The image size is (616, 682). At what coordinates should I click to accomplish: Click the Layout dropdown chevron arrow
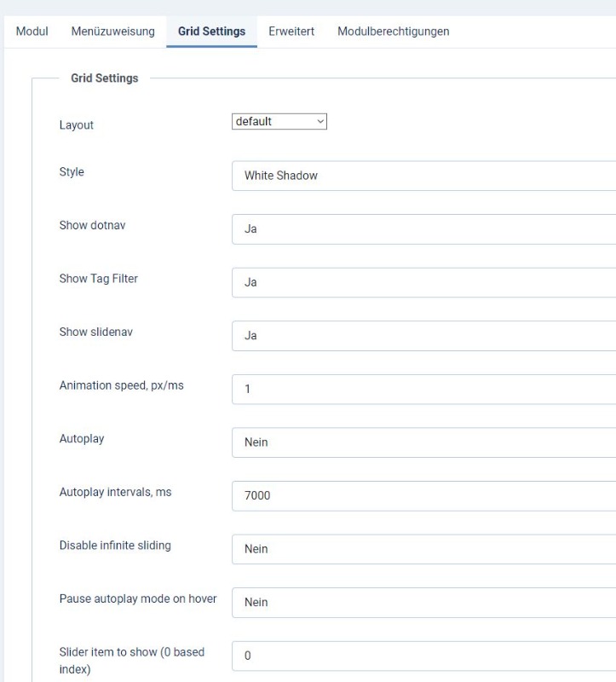pos(320,121)
